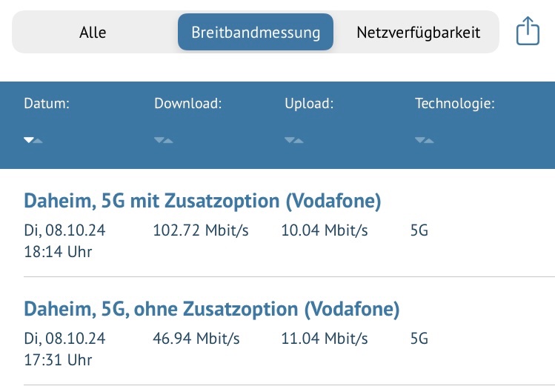Select the Alle tab

(x=93, y=33)
